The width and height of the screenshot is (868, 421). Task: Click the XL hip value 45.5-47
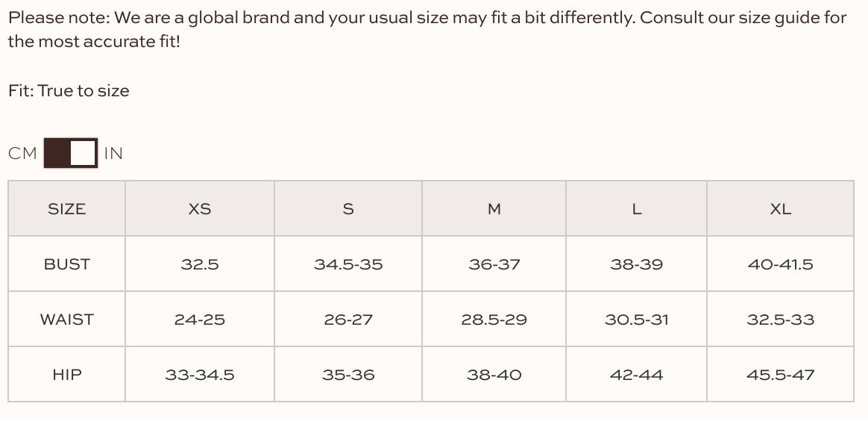point(780,375)
